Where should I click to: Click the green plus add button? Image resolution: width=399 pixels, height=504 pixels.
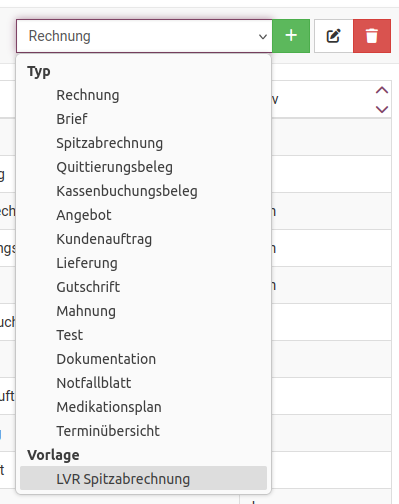[x=291, y=36]
